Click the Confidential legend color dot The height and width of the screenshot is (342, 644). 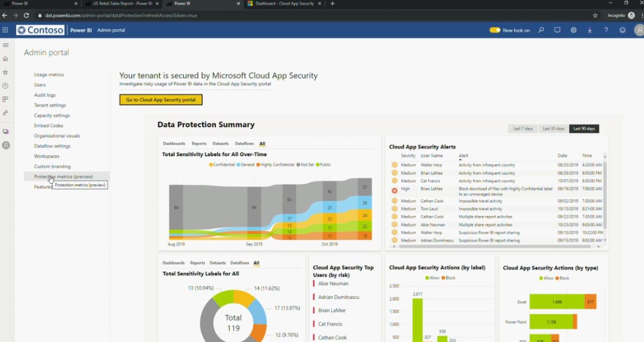tap(211, 165)
